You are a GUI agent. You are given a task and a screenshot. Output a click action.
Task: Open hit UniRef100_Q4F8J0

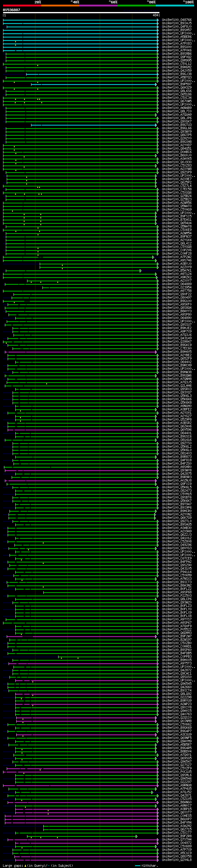coord(177,26)
